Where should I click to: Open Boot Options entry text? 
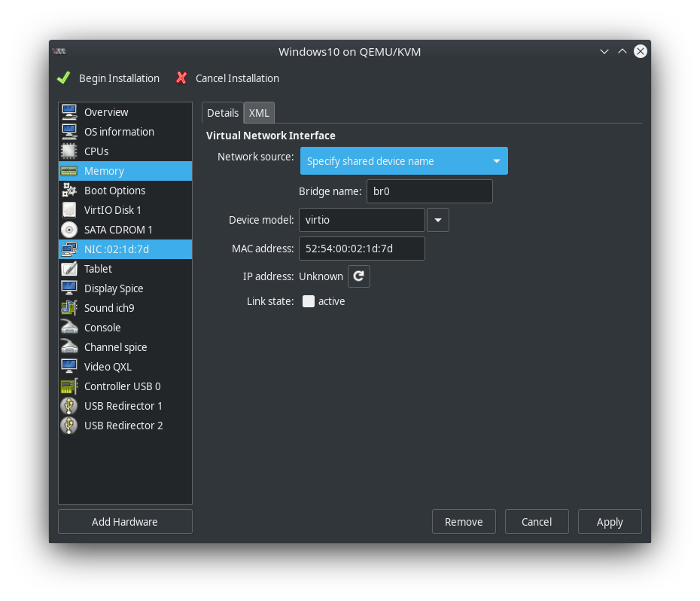pyautogui.click(x=114, y=191)
